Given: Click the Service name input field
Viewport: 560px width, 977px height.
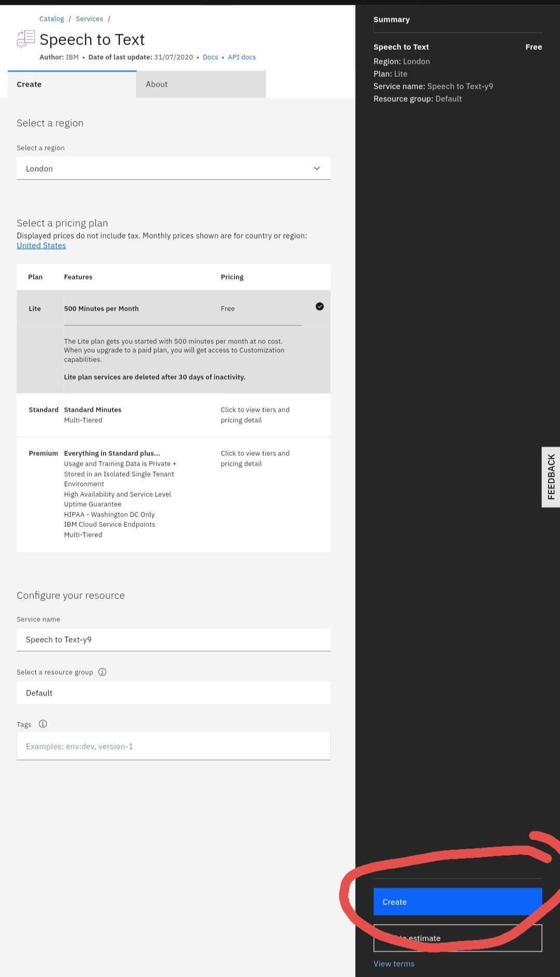Looking at the screenshot, I should pyautogui.click(x=173, y=639).
